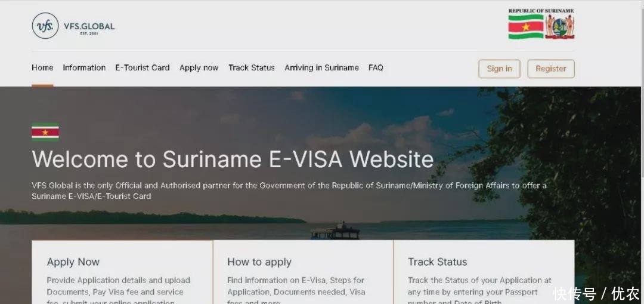This screenshot has height=304, width=644.
Task: Click the Sign in button
Action: (x=500, y=69)
